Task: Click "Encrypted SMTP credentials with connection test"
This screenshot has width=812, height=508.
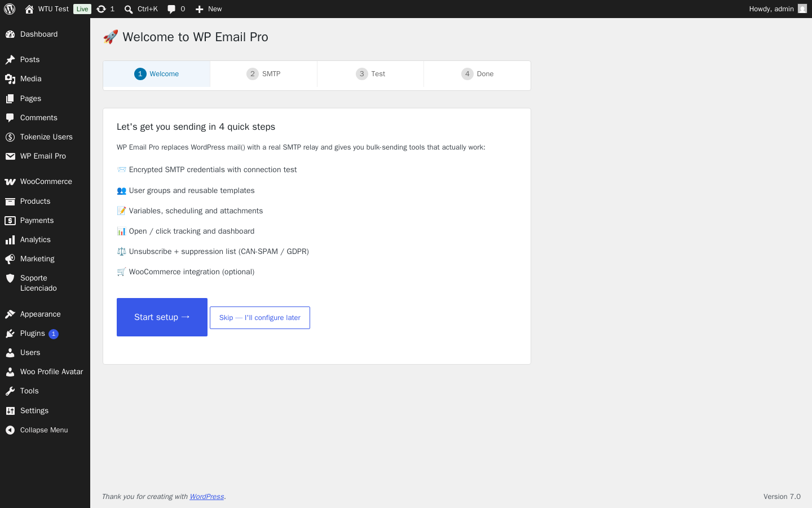Action: [213, 170]
